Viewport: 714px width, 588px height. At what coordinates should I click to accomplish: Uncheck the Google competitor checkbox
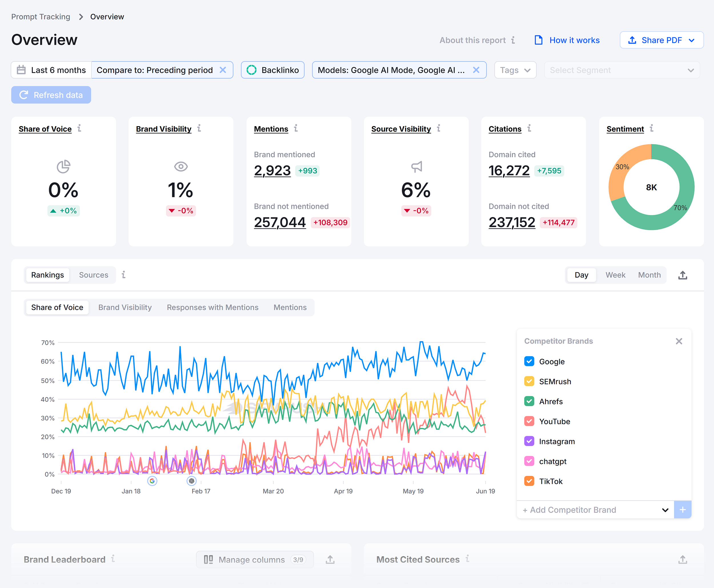(x=529, y=361)
